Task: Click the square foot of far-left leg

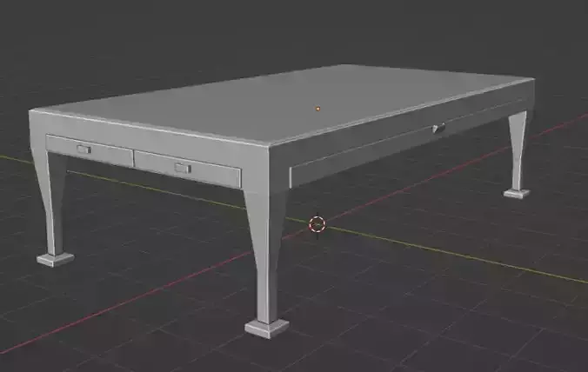Action: tap(55, 259)
